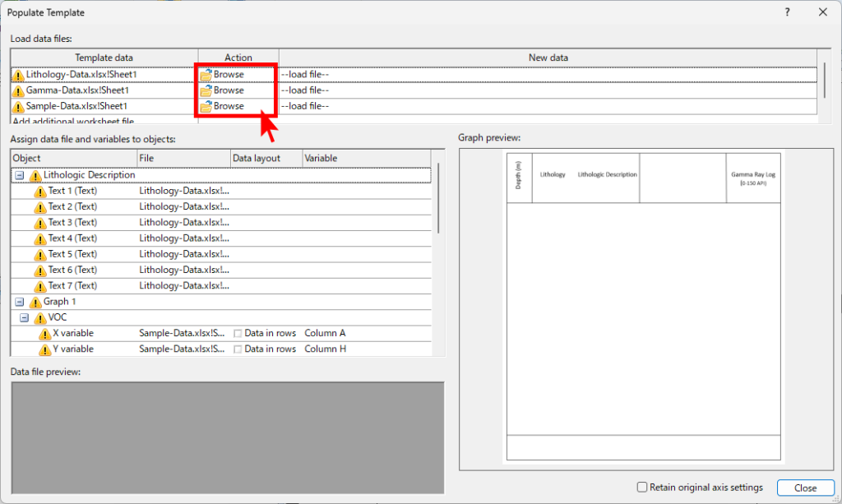
Task: Click Browse folder icon for Lithology-Data row
Action: tap(206, 75)
